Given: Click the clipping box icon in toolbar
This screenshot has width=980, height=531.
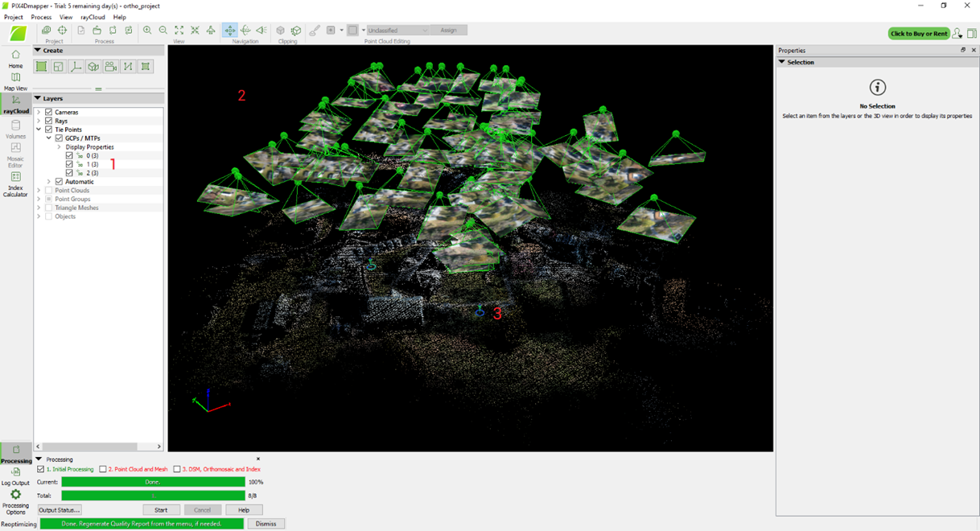Looking at the screenshot, I should coord(281,31).
